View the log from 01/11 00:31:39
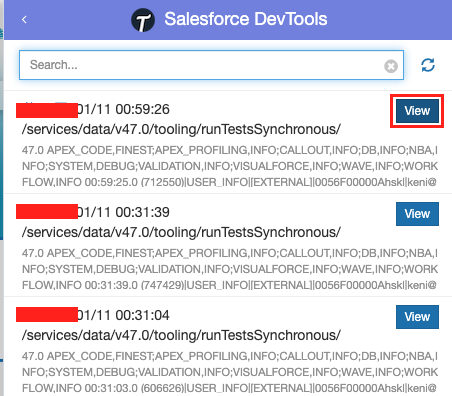Viewport: 452px width, 396px height. pyautogui.click(x=417, y=214)
